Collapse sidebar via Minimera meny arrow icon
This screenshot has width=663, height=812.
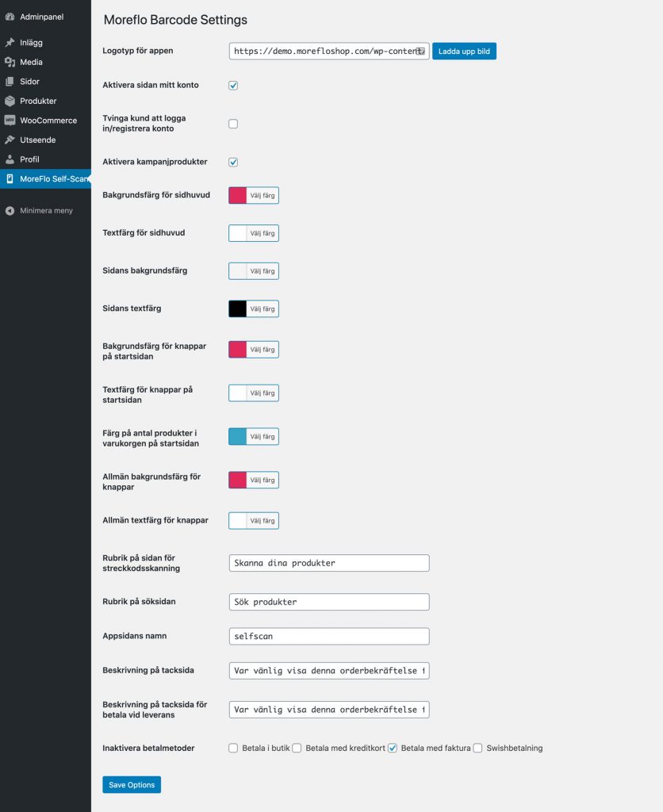pos(10,211)
